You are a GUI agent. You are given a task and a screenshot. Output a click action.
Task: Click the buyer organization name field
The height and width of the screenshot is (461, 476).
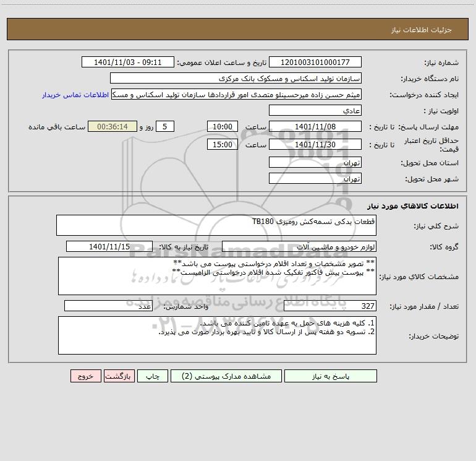(236, 78)
